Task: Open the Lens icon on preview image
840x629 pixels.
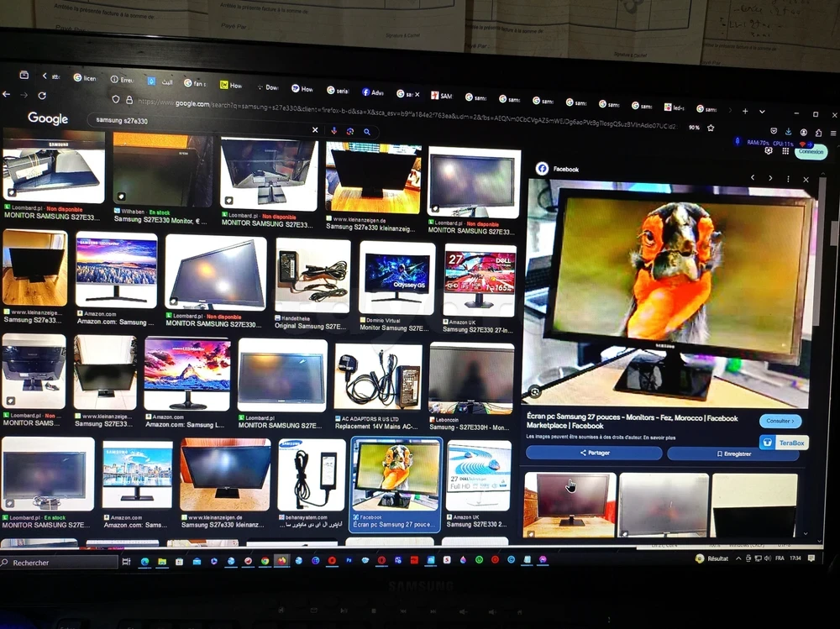Action: 535,391
